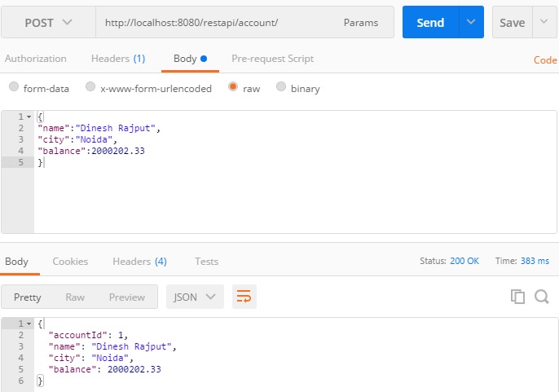
Task: Click the 200 OK status text
Action: [x=464, y=261]
